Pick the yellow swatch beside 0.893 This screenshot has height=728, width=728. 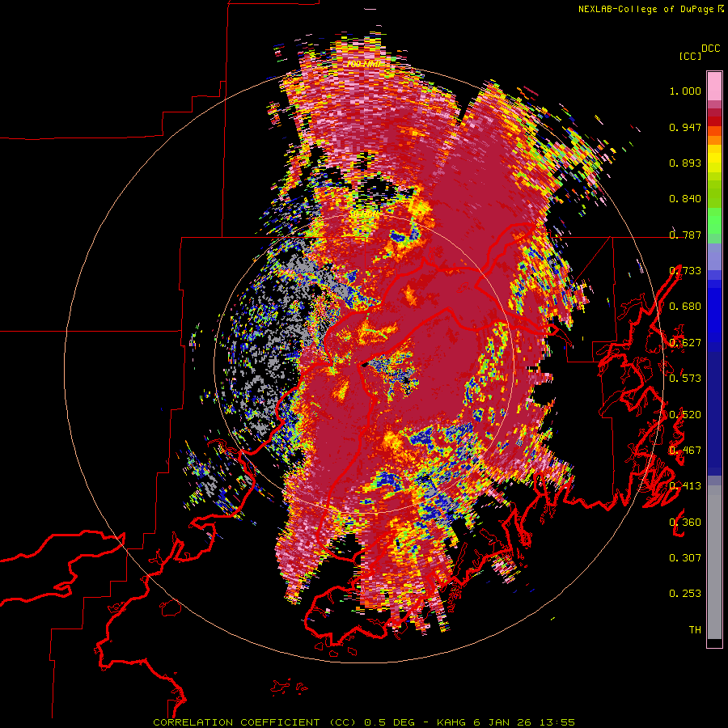[714, 159]
